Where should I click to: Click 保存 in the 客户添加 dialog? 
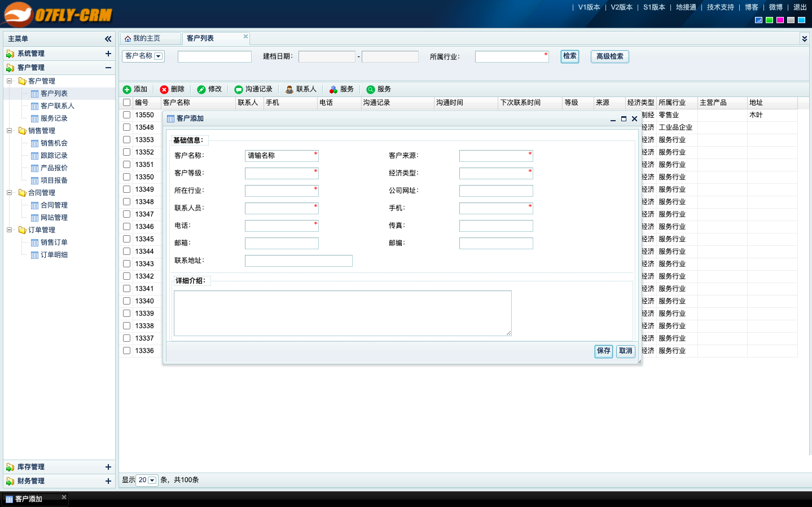pyautogui.click(x=604, y=351)
